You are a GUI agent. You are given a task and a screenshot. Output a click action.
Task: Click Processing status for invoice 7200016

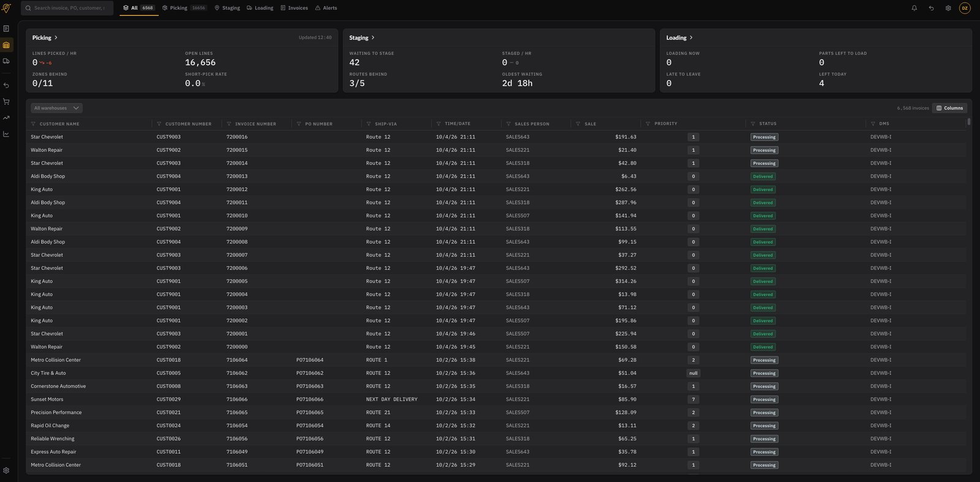[x=764, y=137]
